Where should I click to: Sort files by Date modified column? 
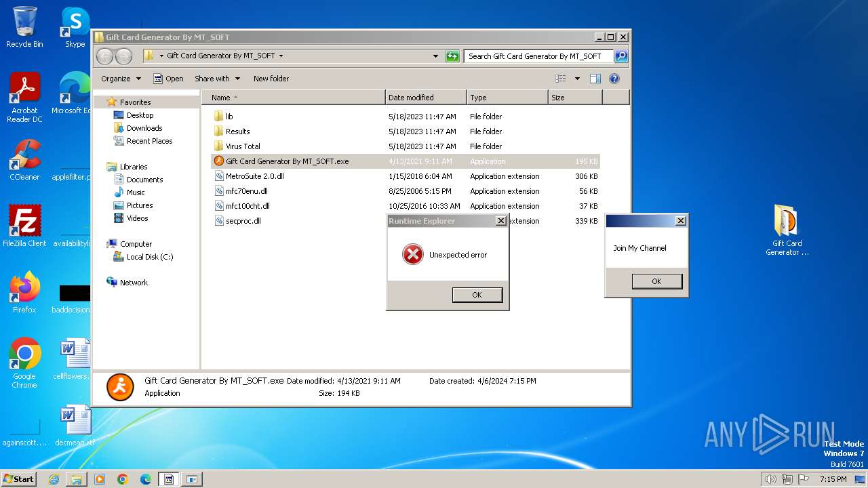tap(426, 98)
